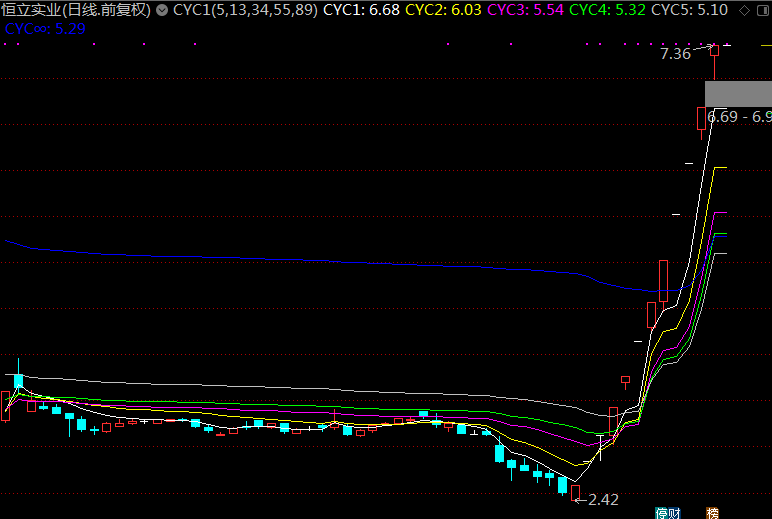Open the indicator dropdown beside 恒立实业 title

point(161,11)
